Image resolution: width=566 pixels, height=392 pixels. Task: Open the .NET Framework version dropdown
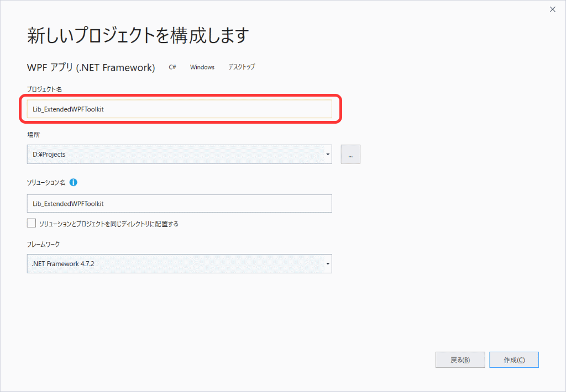click(327, 263)
